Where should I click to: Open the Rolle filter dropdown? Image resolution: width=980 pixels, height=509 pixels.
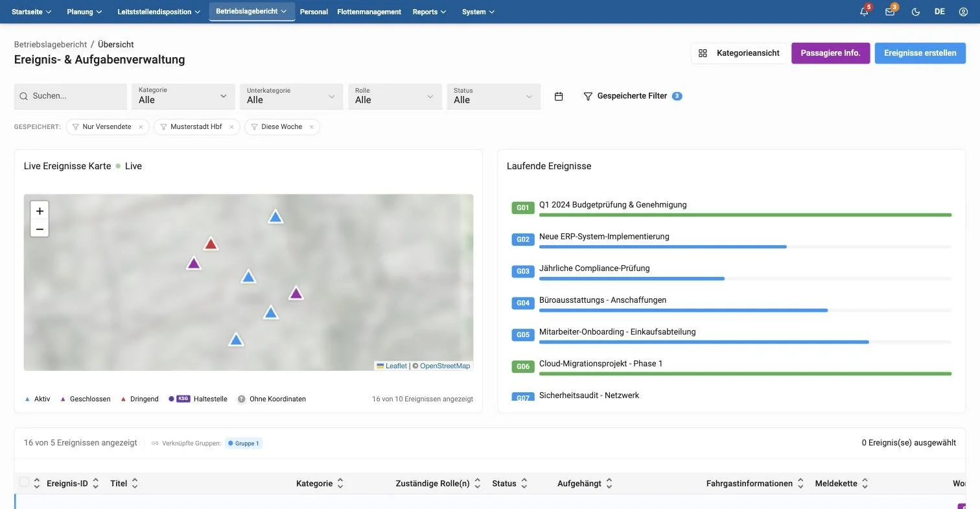click(x=395, y=96)
